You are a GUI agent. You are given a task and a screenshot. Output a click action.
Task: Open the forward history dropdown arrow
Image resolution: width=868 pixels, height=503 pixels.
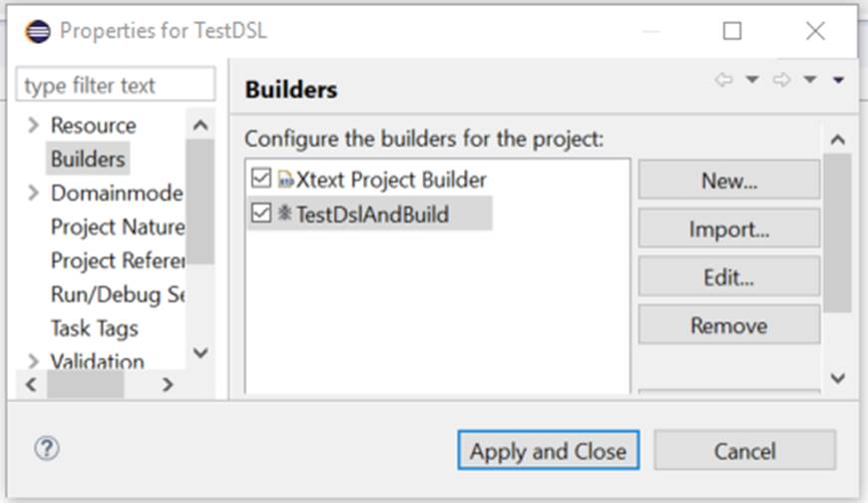810,80
